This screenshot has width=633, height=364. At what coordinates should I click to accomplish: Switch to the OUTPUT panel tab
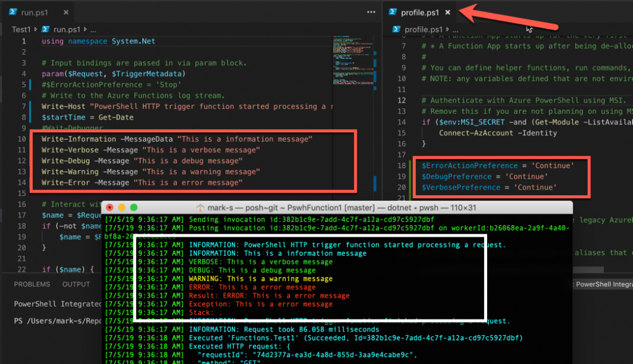pos(76,284)
